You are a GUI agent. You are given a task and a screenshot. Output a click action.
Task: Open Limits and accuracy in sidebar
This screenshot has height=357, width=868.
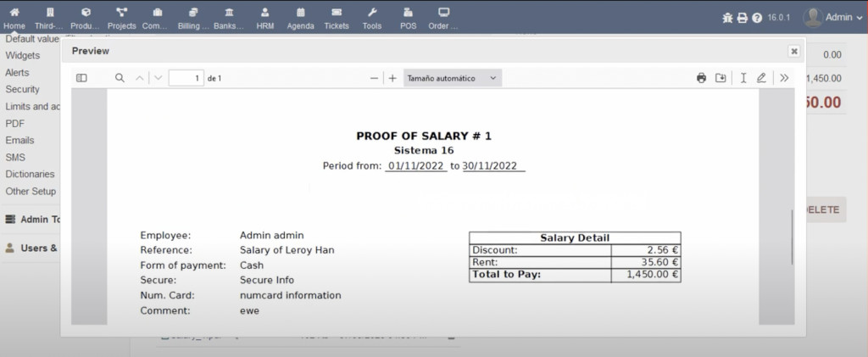click(32, 106)
